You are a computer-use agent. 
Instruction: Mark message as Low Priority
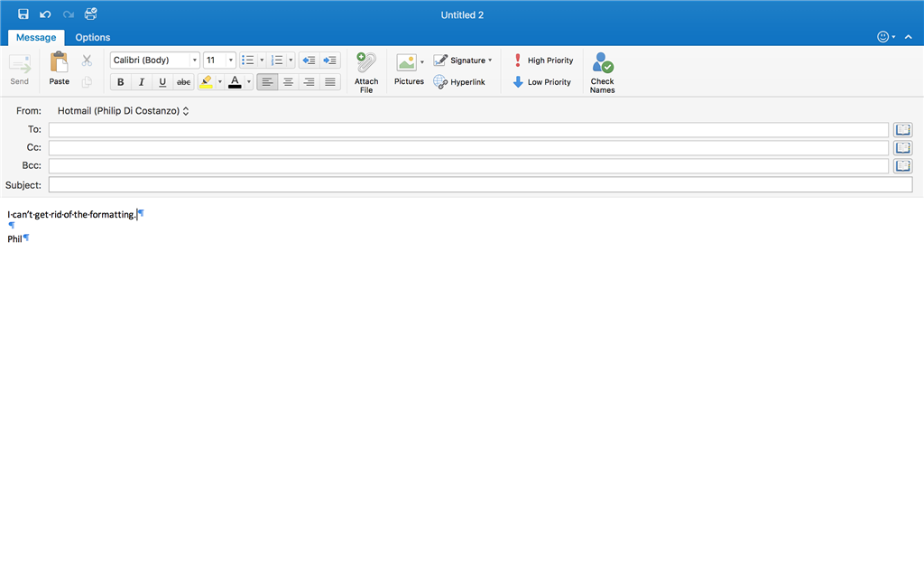click(x=541, y=82)
